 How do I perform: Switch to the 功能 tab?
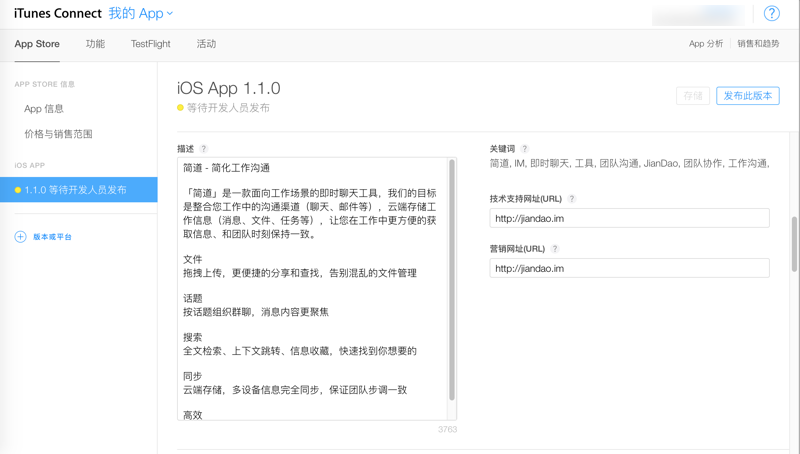coord(95,44)
